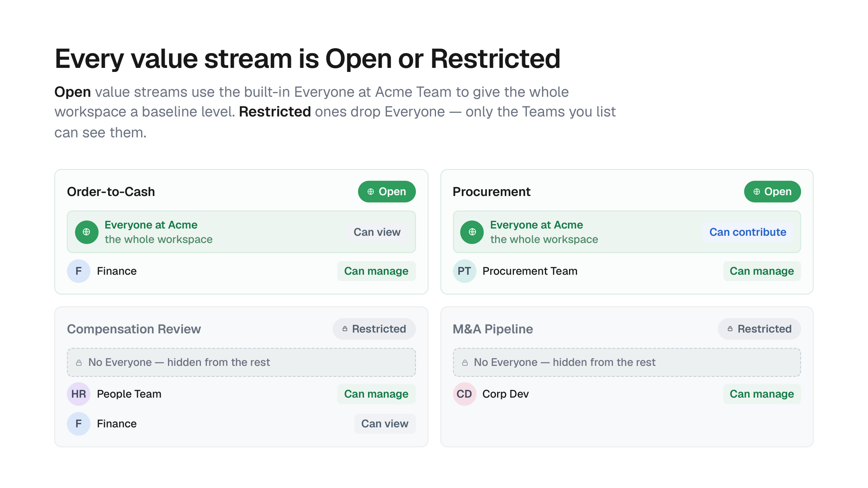Click the Compensation Review card title
868x488 pixels.
pyautogui.click(x=134, y=329)
